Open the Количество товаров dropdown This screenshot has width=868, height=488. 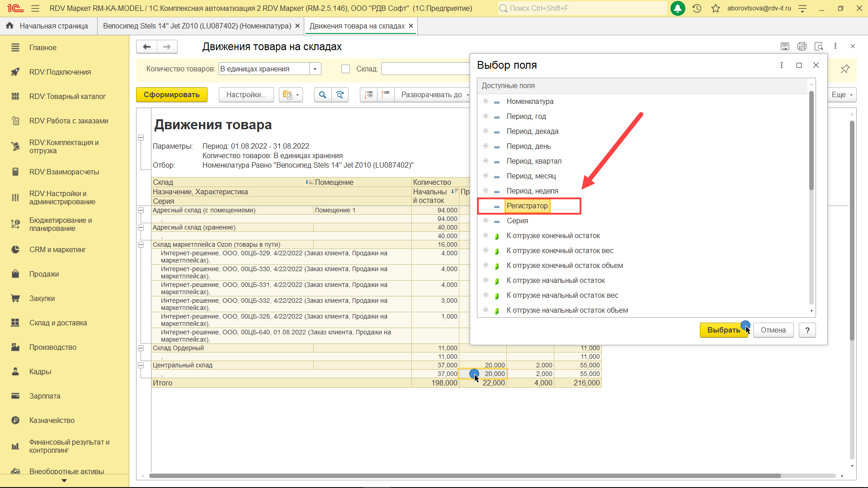click(316, 69)
